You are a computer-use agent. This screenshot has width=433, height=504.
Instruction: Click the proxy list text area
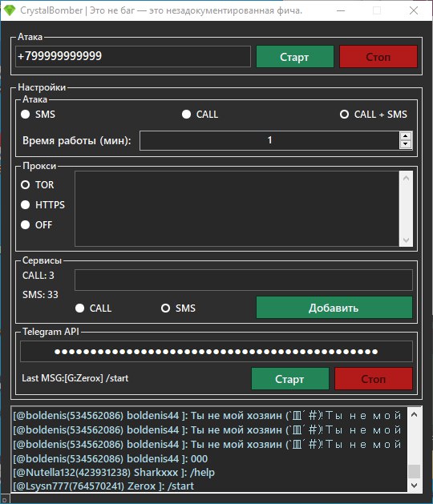click(237, 208)
